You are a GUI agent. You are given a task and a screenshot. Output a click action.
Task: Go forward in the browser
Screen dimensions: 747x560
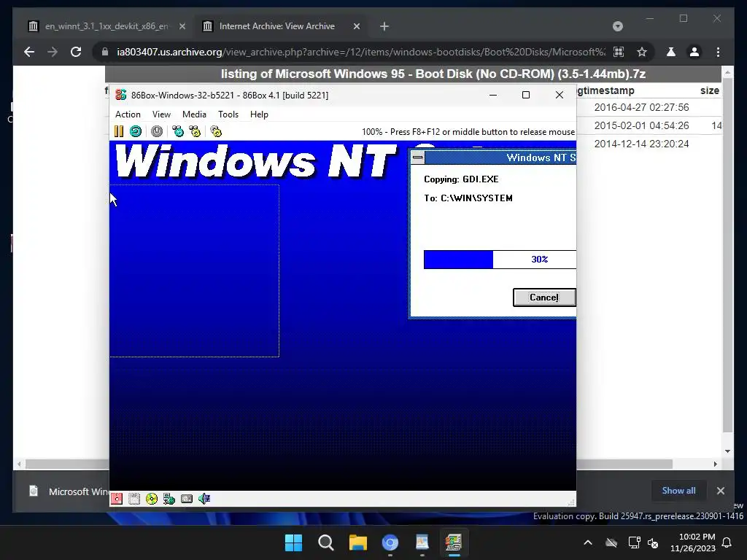[x=53, y=52]
